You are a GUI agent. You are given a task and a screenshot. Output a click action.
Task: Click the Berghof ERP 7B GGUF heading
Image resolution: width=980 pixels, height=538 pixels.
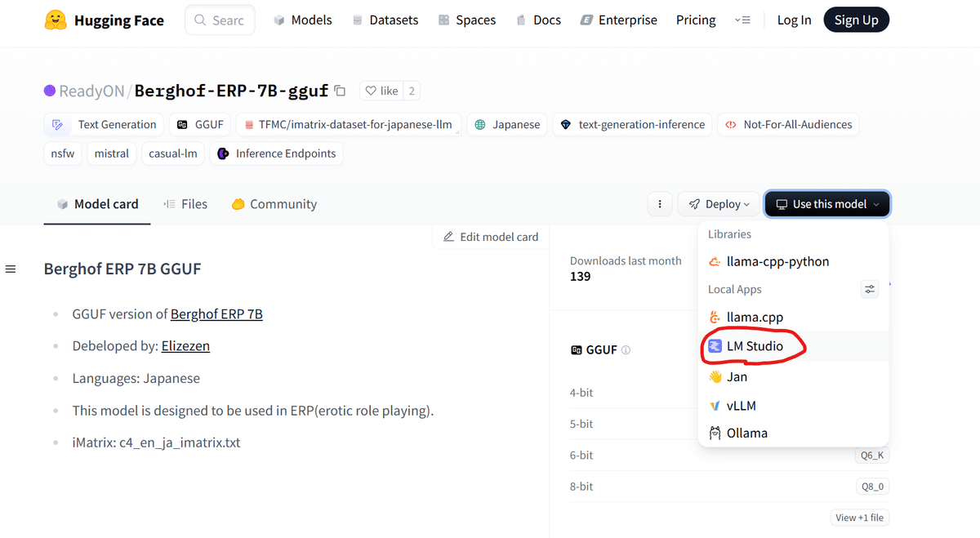[122, 269]
